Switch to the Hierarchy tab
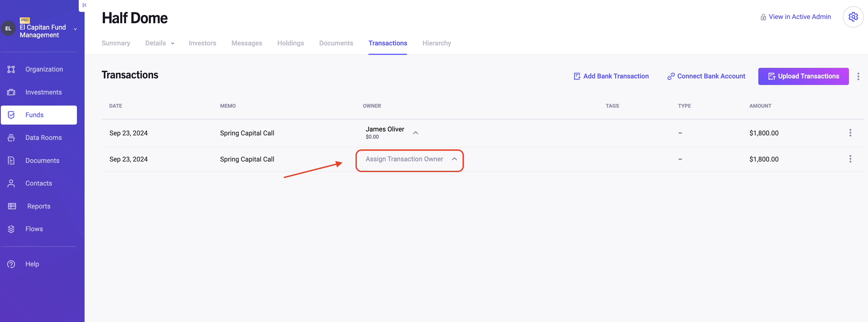Screen dimensions: 868x322 click(x=436, y=43)
